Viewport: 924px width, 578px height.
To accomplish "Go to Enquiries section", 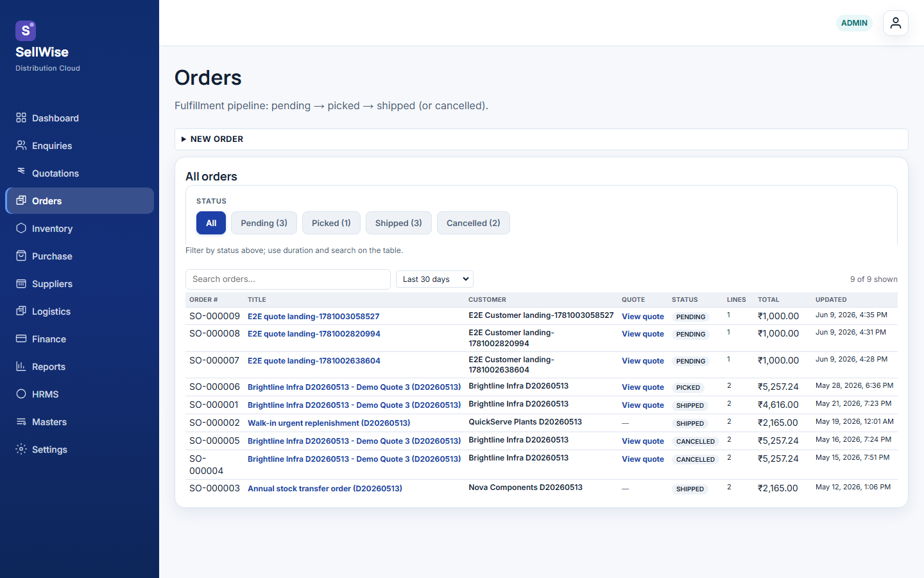I will (x=80, y=146).
